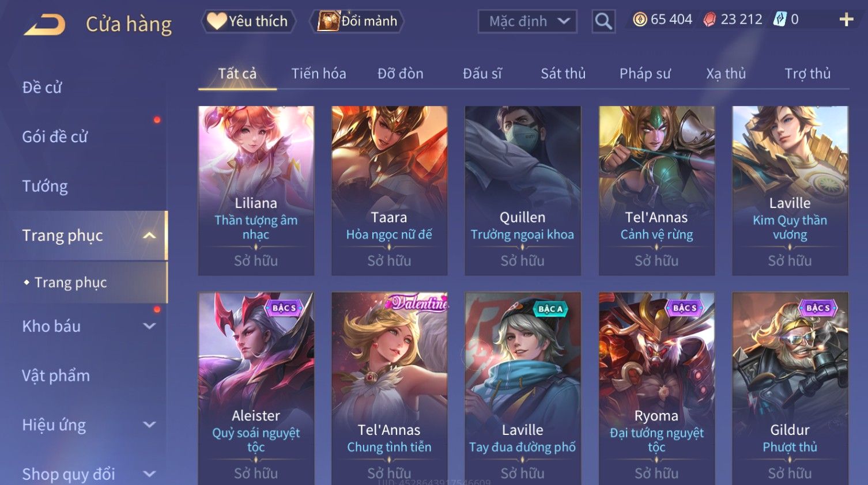Open Yêu thích favorites heart button
Screen dimensions: 868x485
248,21
